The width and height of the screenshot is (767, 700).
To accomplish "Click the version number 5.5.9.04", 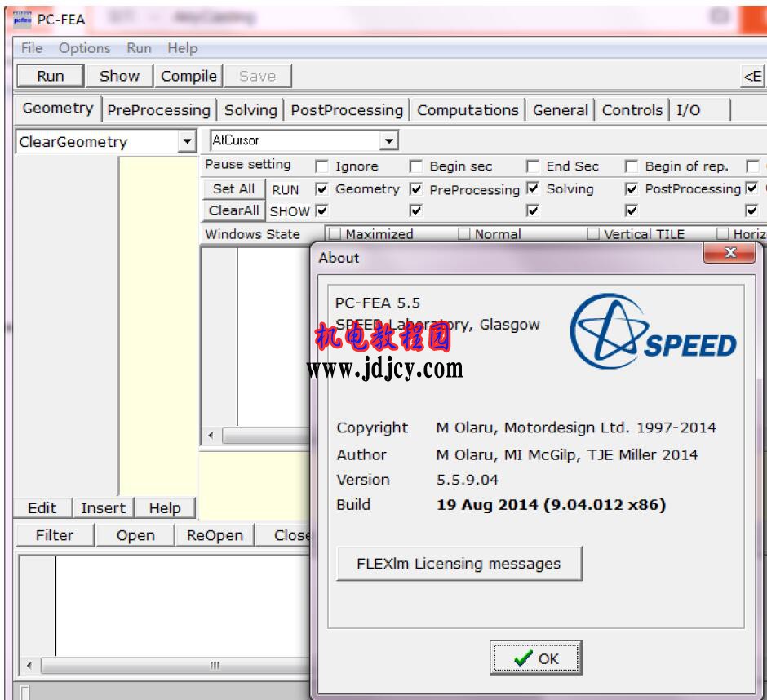I will point(468,480).
